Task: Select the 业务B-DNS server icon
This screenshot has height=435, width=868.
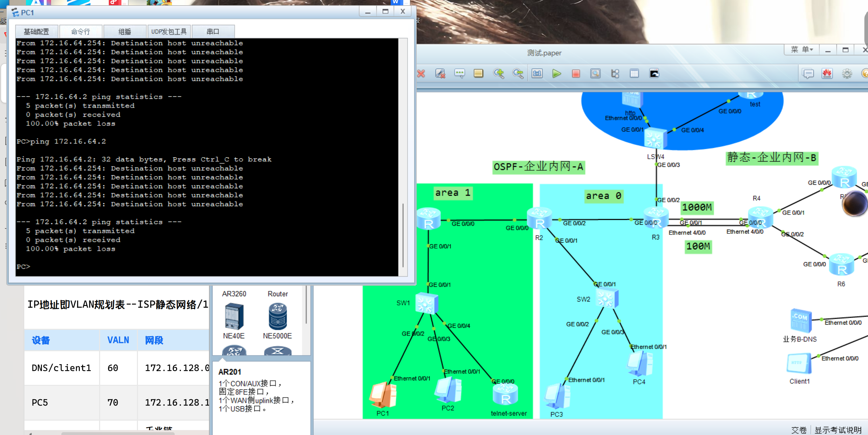Action: click(801, 321)
